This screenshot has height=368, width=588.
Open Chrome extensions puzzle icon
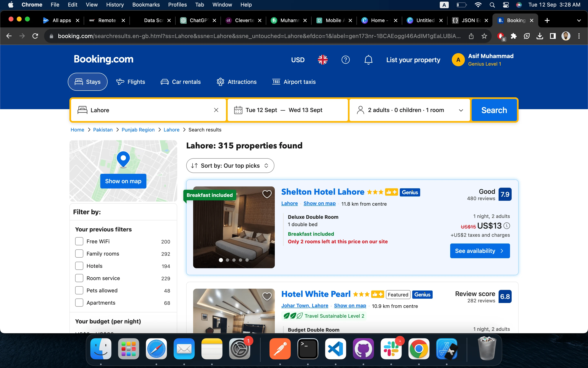pos(513,36)
